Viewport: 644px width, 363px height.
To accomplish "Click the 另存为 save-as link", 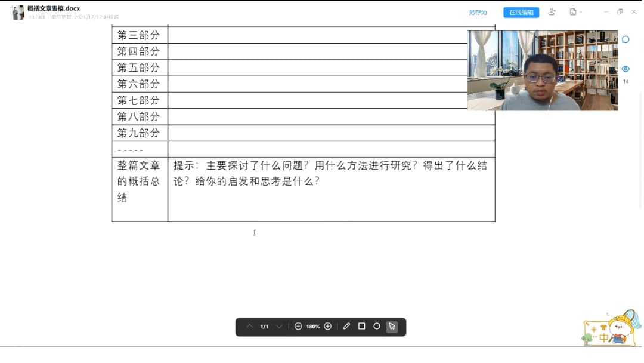I will tap(478, 12).
